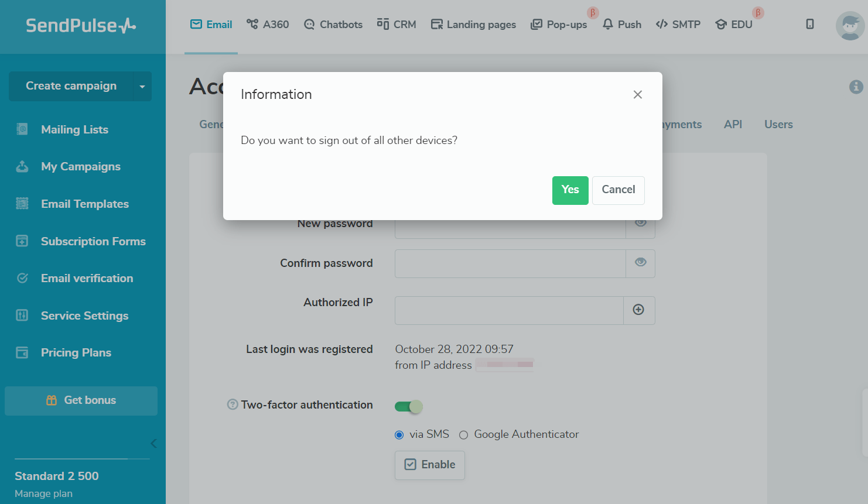Open My Campaigns via its sidebar icon
Viewport: 868px width, 504px height.
[22, 167]
